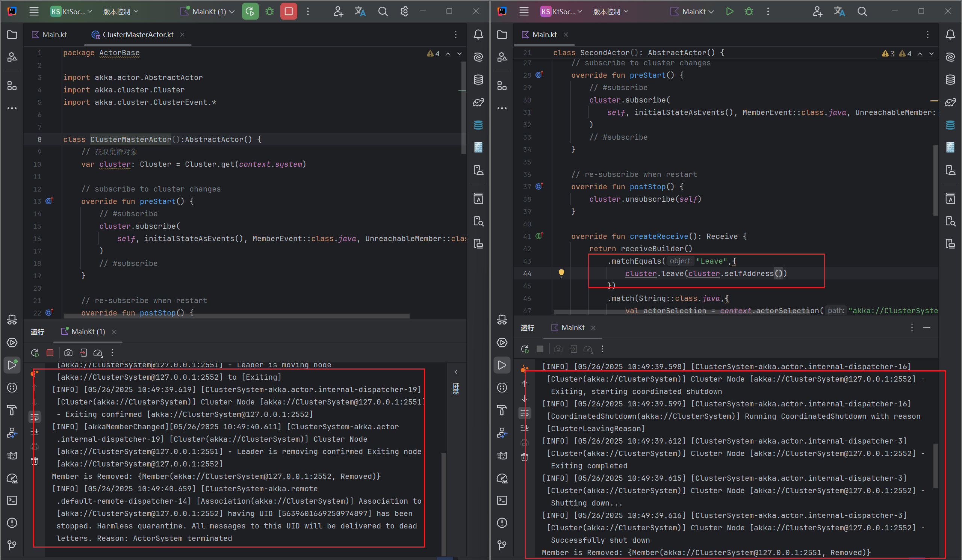Go to next highlighted warning in left editor

tap(460, 54)
